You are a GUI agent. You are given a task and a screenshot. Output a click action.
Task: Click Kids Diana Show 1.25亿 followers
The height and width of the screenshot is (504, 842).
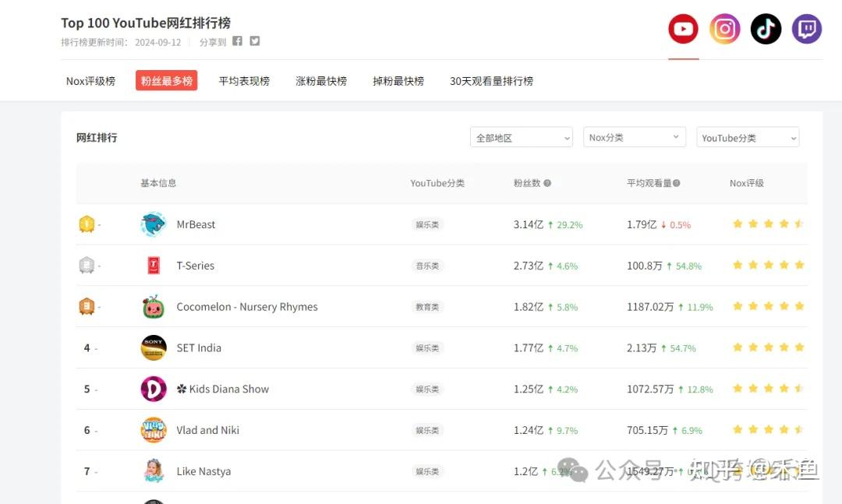click(x=529, y=389)
